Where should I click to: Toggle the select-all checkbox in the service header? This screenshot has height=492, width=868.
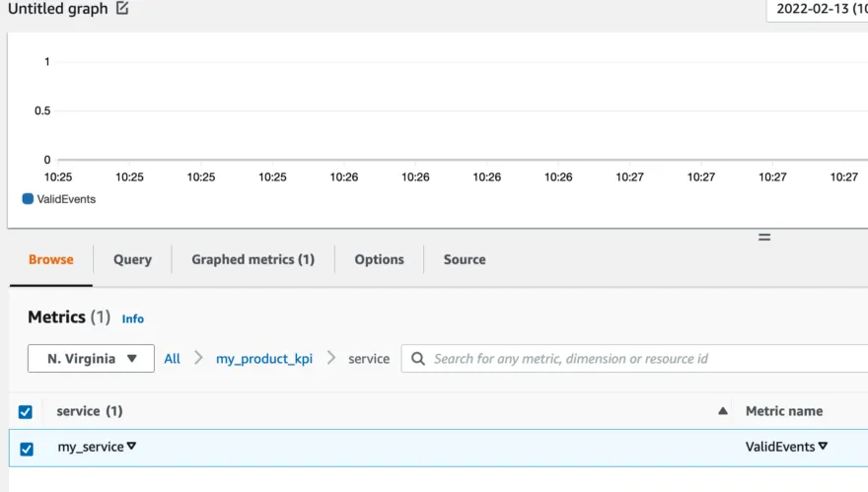coord(26,412)
